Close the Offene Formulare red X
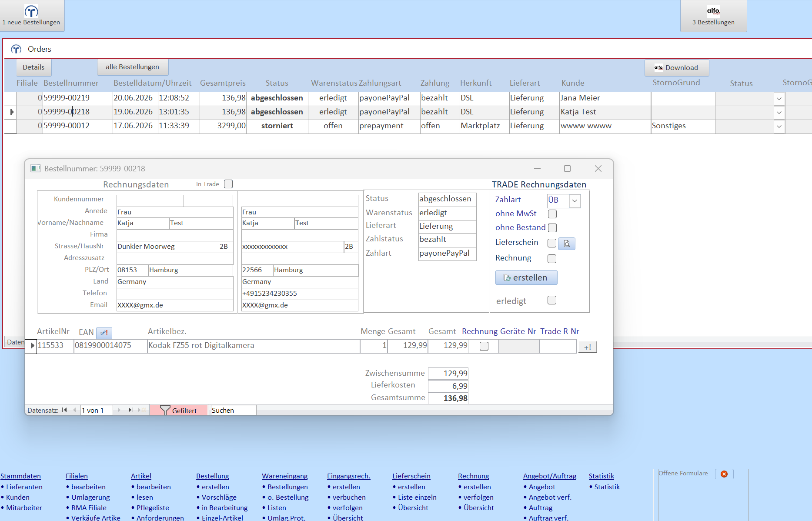The width and height of the screenshot is (812, 521). (724, 474)
